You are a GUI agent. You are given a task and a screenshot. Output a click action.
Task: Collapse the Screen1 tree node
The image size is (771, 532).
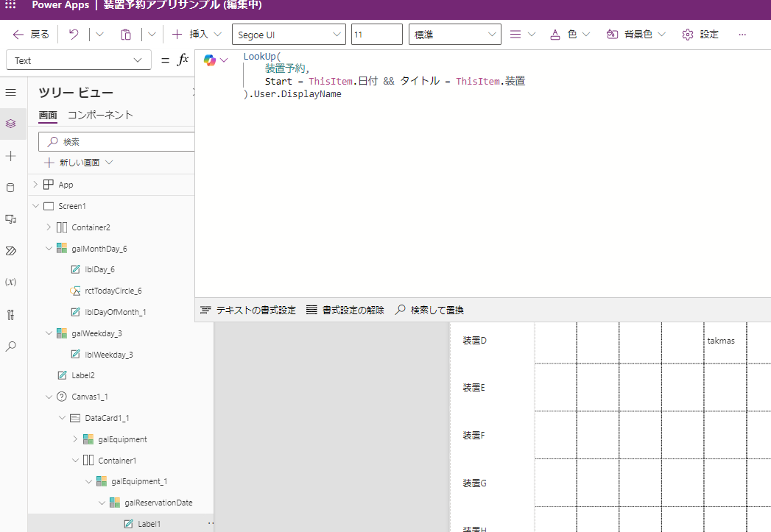click(x=35, y=206)
